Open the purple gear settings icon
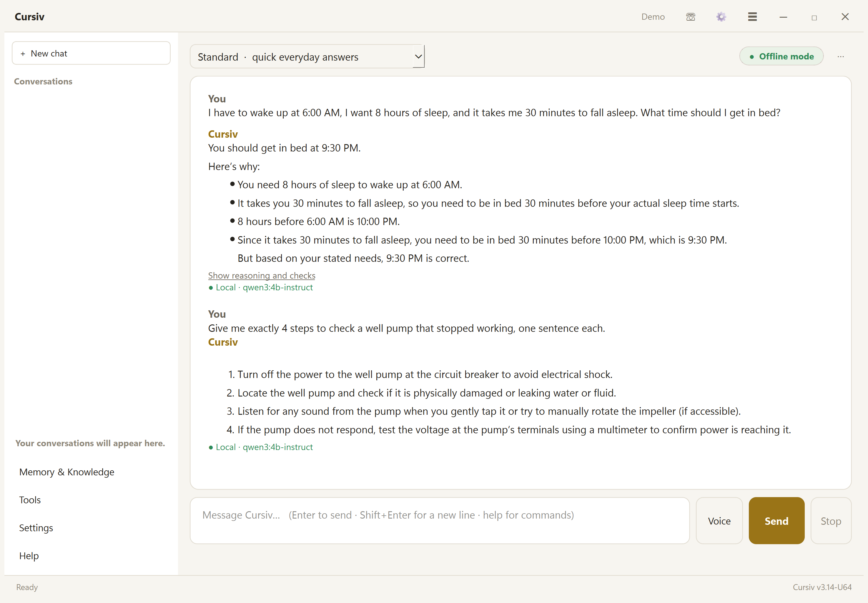The width and height of the screenshot is (868, 603). [721, 17]
